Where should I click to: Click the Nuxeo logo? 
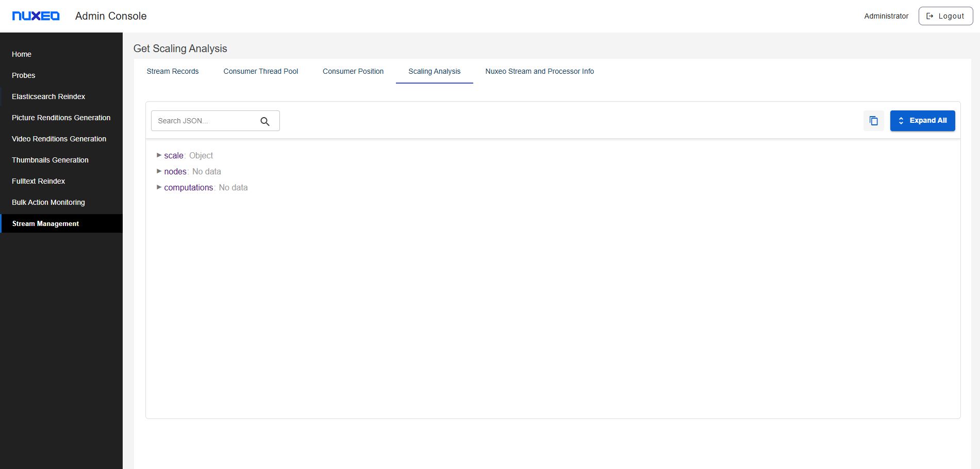[x=36, y=16]
